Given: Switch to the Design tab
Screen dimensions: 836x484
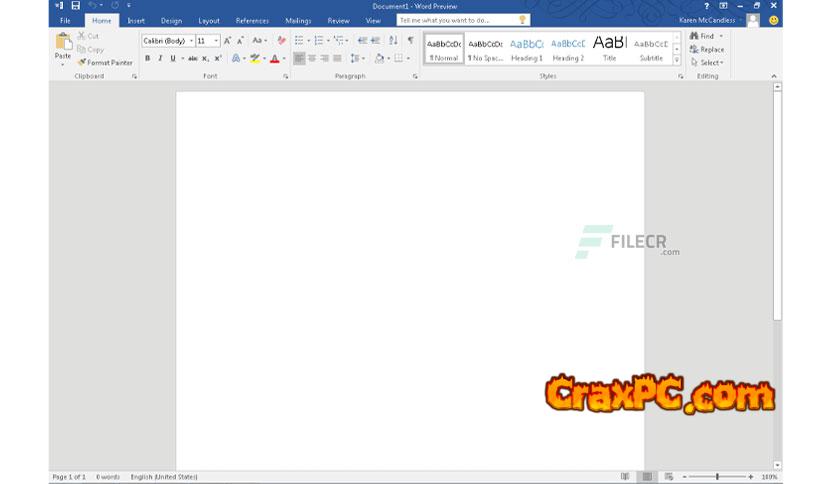Looking at the screenshot, I should tap(171, 20).
